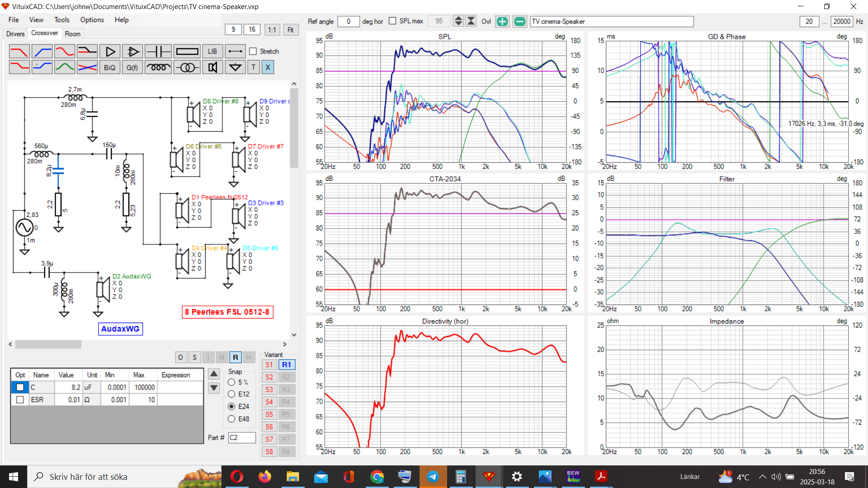868x488 pixels.
Task: Click the SPL max up/down stepper
Action: [458, 21]
